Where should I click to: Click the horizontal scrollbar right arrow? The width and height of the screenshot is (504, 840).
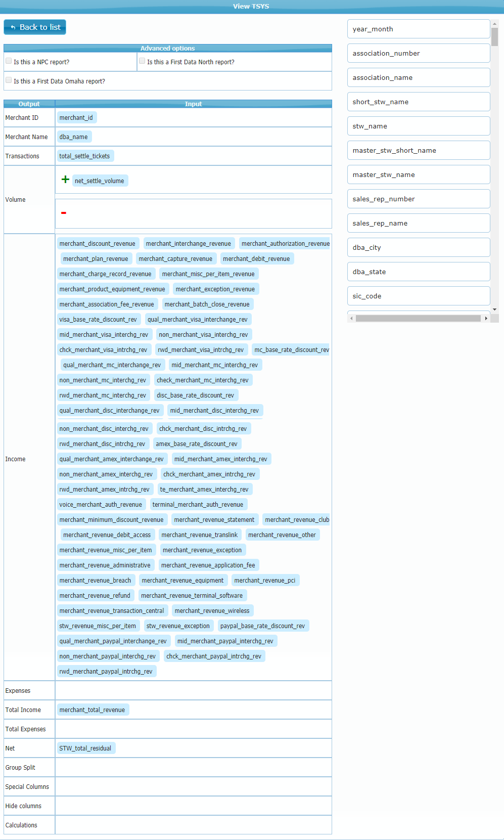486,319
